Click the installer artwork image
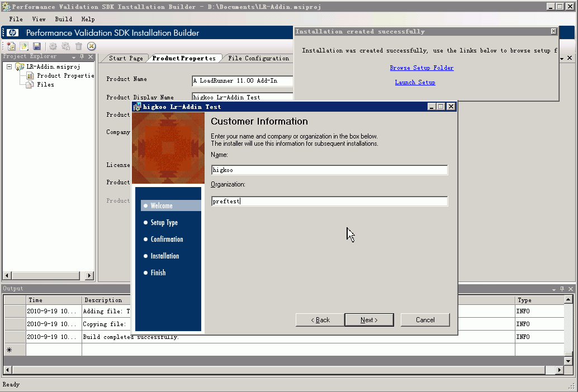This screenshot has height=392, width=578. pyautogui.click(x=168, y=148)
